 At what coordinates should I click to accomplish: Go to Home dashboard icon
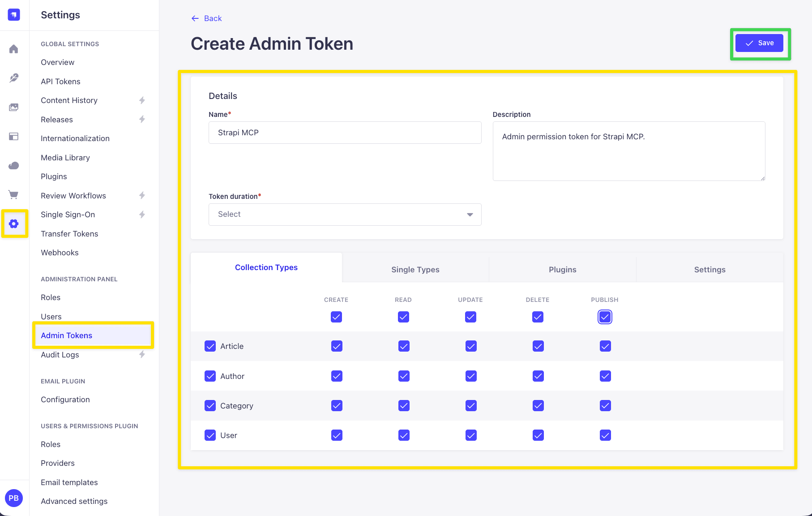click(14, 49)
